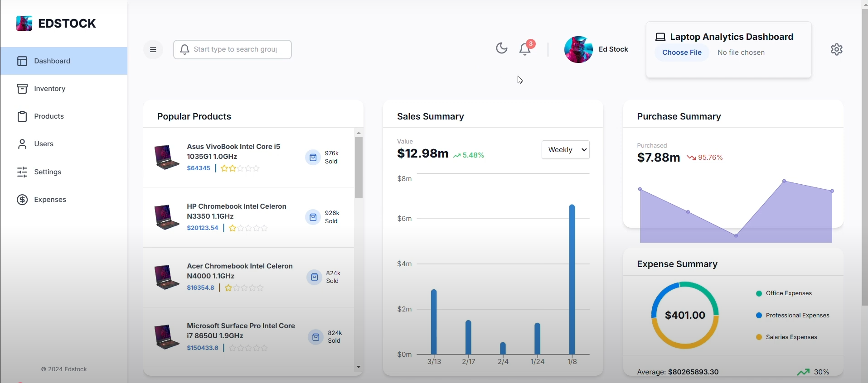Viewport: 868px width, 383px height.
Task: Click the bell icon inside search box
Action: [184, 49]
